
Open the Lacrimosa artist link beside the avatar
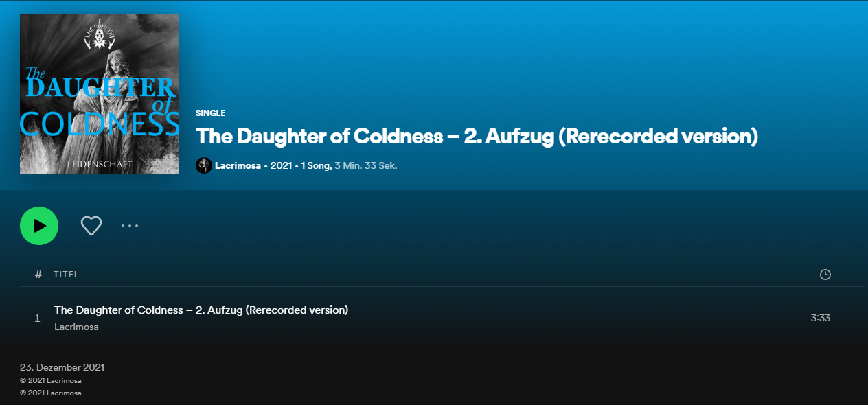tap(238, 165)
